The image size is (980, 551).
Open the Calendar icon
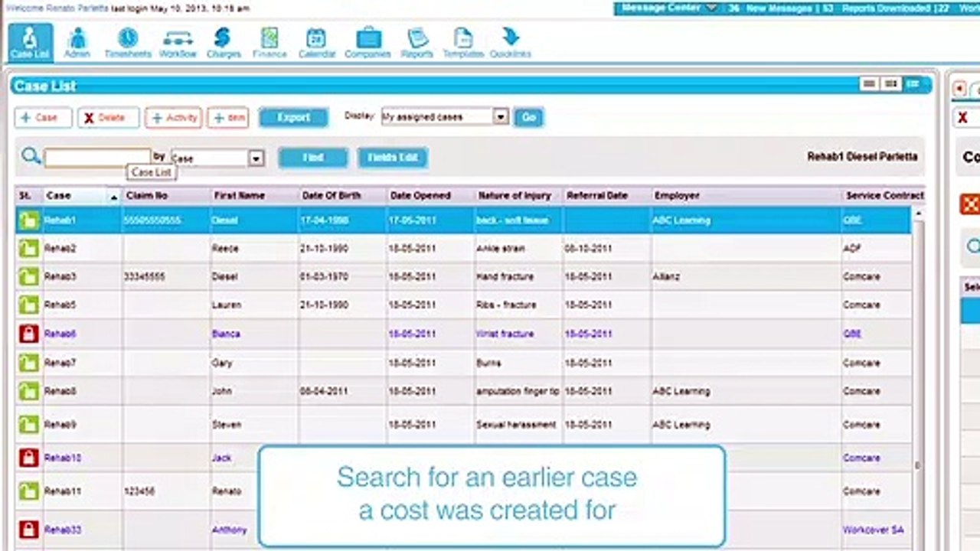(316, 41)
